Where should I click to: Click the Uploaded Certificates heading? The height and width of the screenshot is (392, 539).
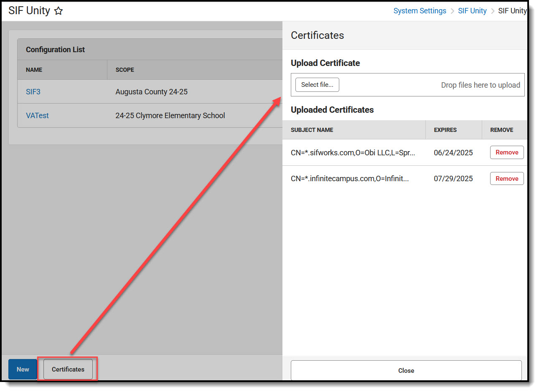click(332, 110)
